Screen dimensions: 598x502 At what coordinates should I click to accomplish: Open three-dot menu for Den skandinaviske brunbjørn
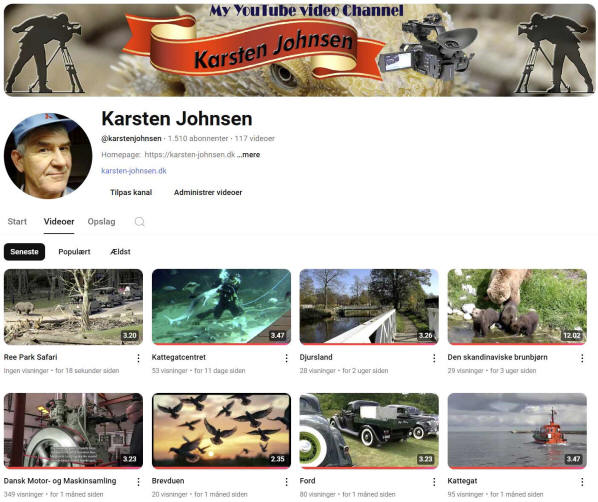tap(582, 358)
